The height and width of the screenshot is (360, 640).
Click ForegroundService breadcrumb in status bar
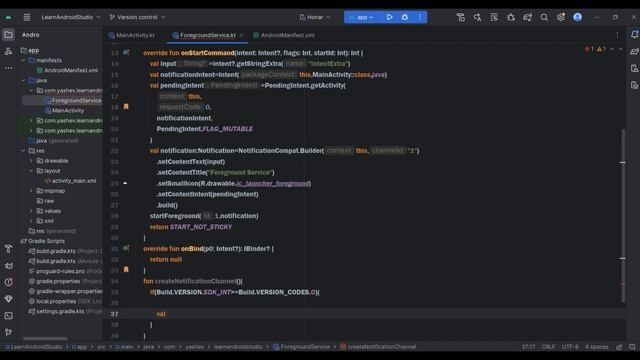(x=301, y=347)
